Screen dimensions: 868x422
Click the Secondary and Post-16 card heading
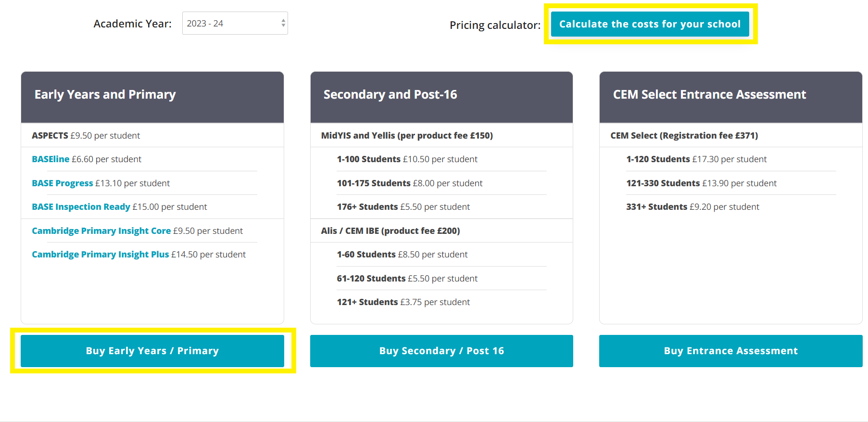(x=390, y=95)
